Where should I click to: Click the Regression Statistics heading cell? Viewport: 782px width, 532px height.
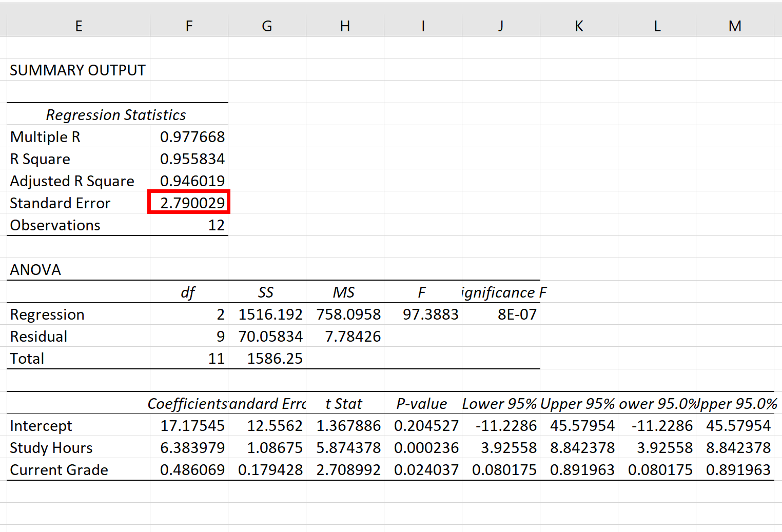click(116, 114)
